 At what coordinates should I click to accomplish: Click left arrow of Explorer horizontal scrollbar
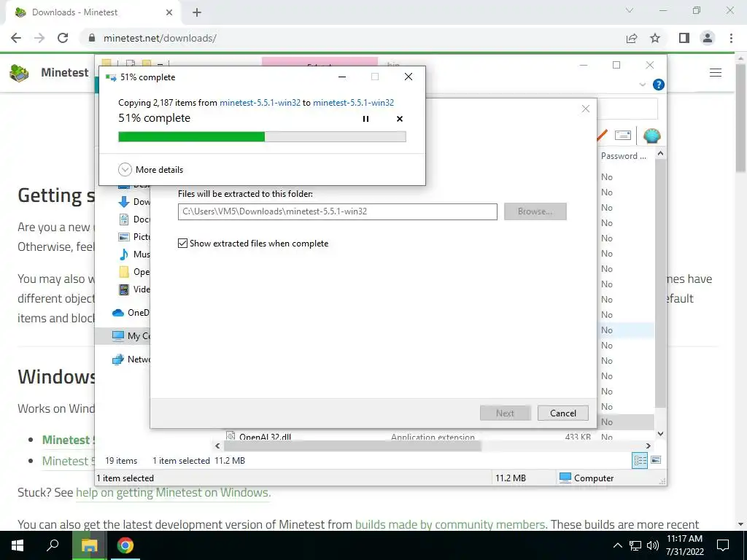(217, 446)
